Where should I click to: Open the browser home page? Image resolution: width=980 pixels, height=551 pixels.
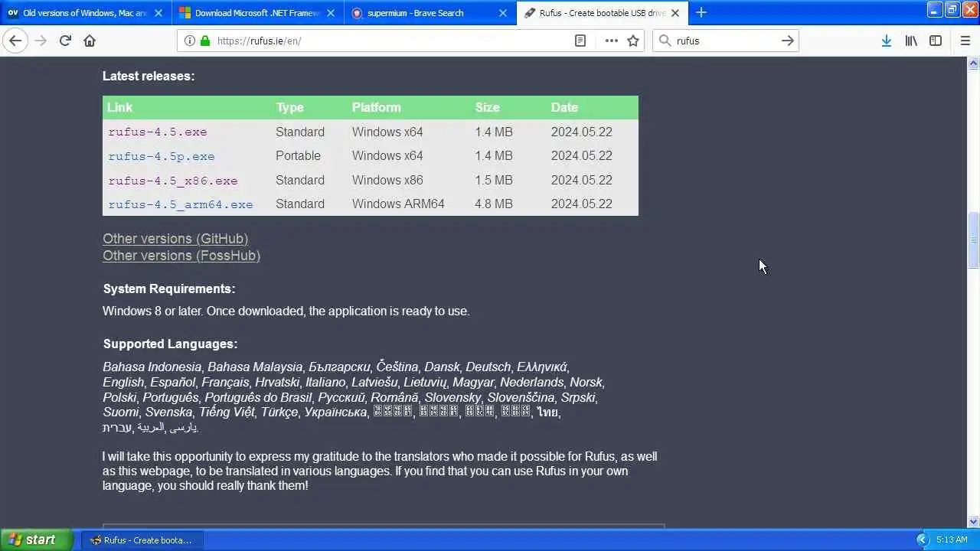(90, 41)
